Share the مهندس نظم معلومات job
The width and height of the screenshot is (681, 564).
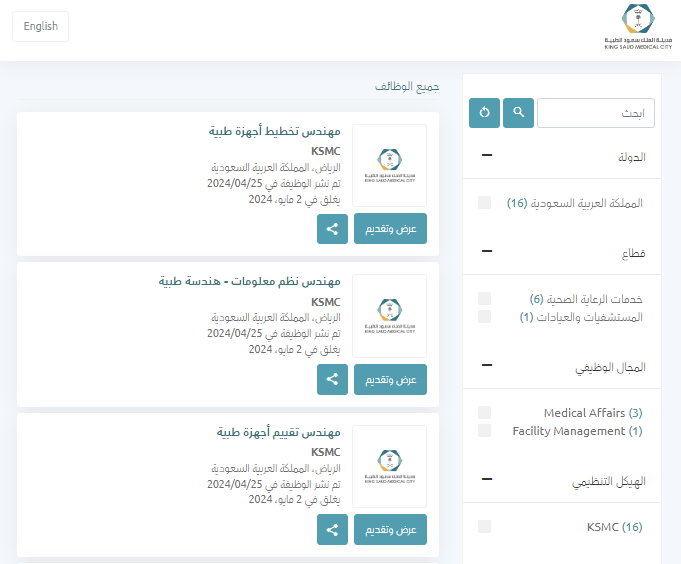click(332, 379)
